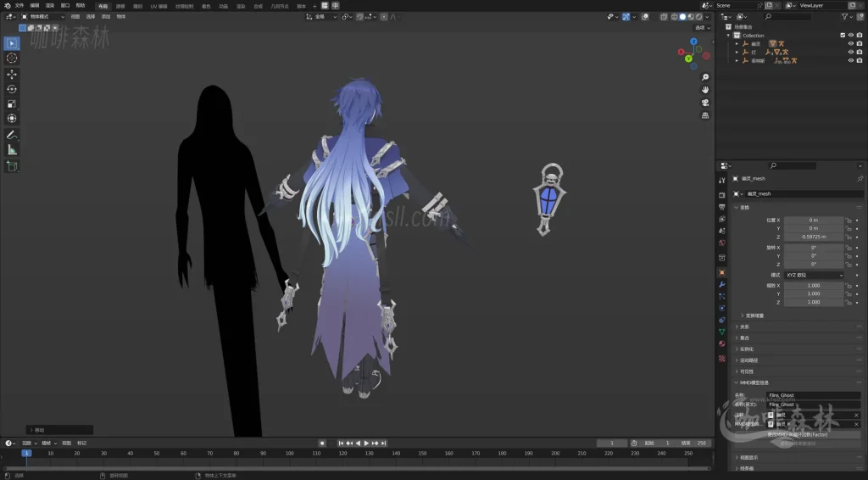Pin the properties editor context

click(x=860, y=179)
